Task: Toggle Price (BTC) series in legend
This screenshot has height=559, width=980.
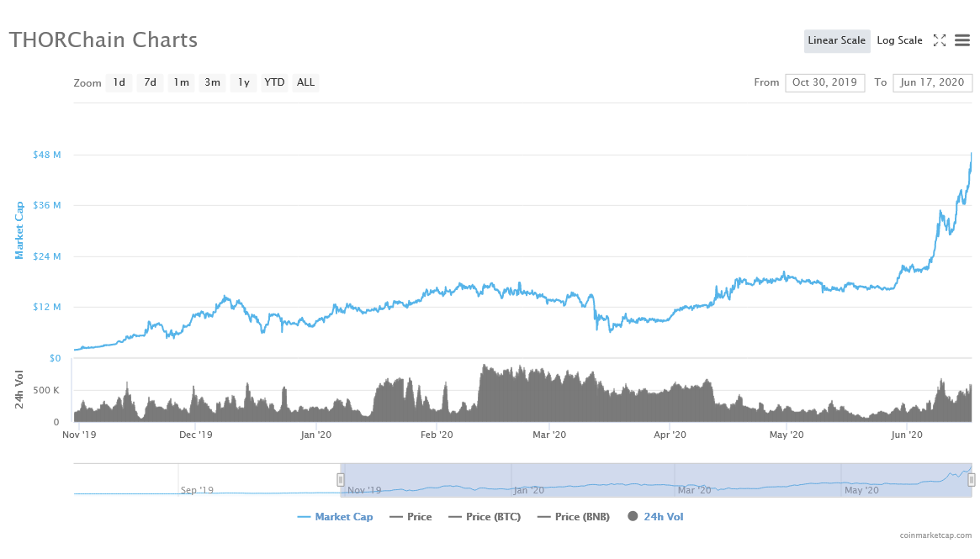Action: [485, 517]
